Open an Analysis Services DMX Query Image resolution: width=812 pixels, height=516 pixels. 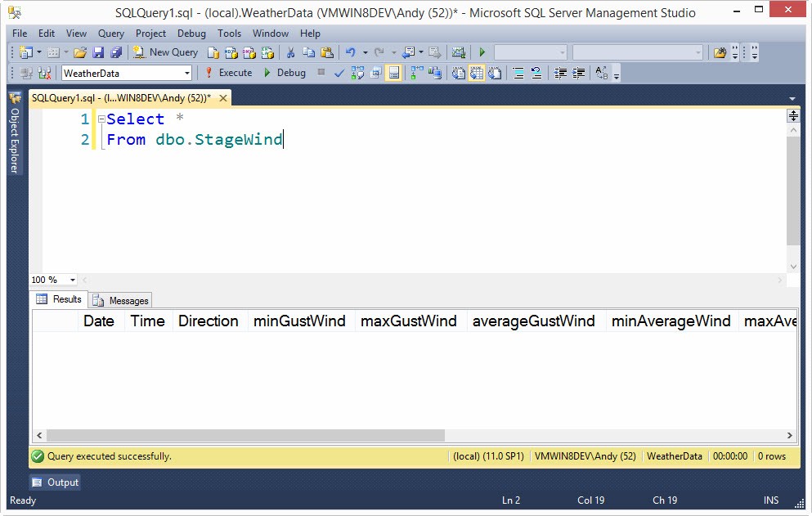pos(249,52)
